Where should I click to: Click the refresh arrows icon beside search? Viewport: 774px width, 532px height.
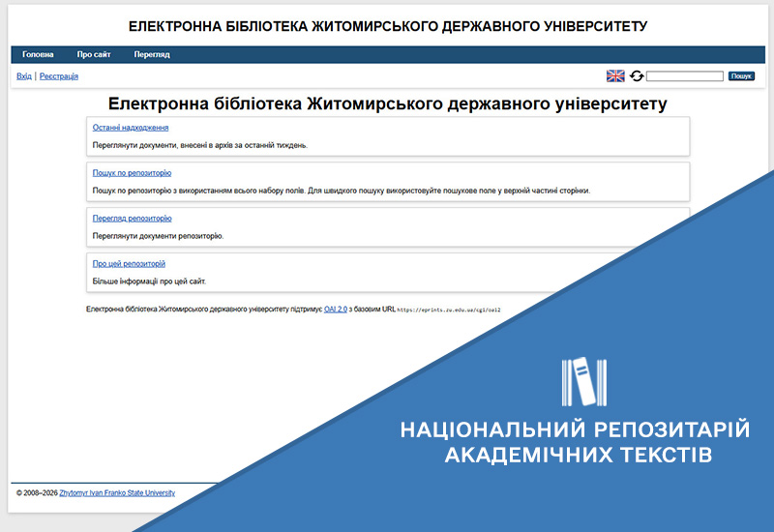click(637, 76)
